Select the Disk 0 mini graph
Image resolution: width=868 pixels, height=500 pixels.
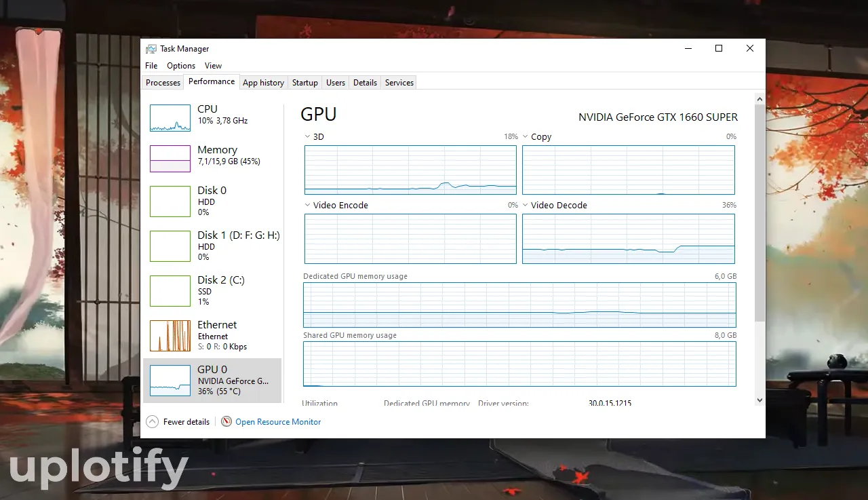click(170, 201)
